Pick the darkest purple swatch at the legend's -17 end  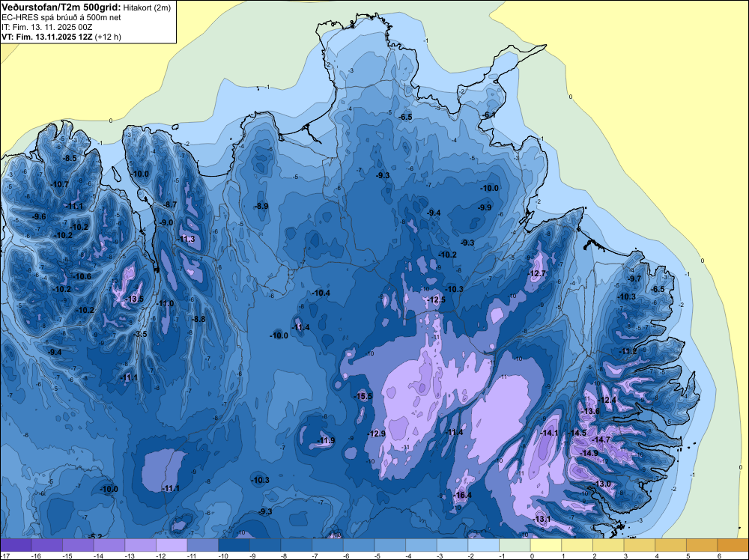15,545
